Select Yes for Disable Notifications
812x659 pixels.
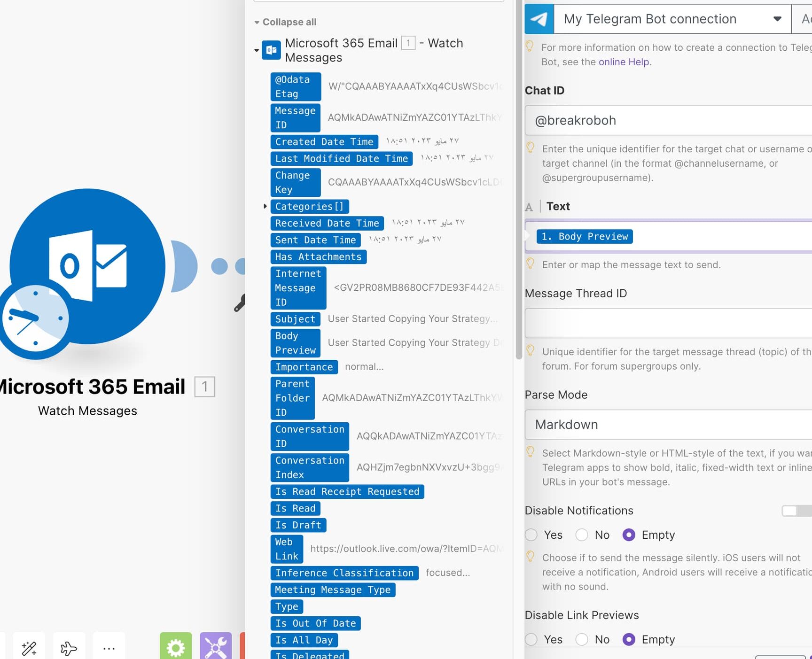coord(531,535)
